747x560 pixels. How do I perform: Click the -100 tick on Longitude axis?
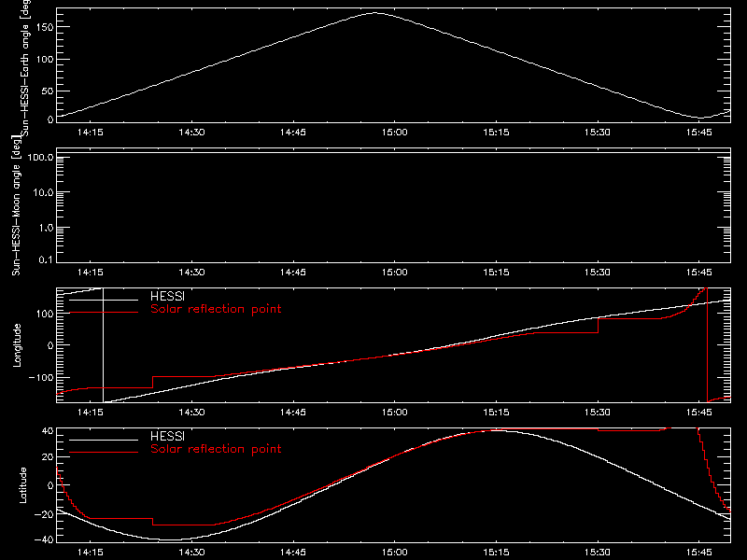(x=41, y=377)
